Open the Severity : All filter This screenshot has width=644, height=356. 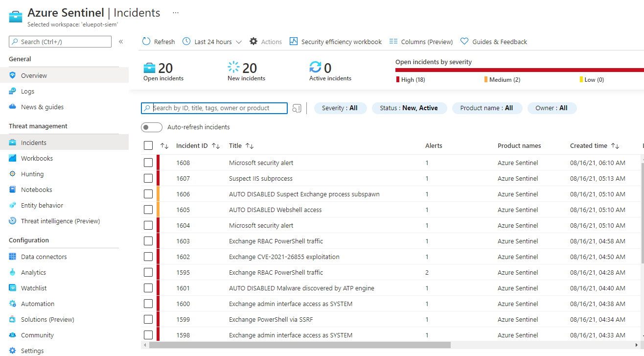(340, 108)
